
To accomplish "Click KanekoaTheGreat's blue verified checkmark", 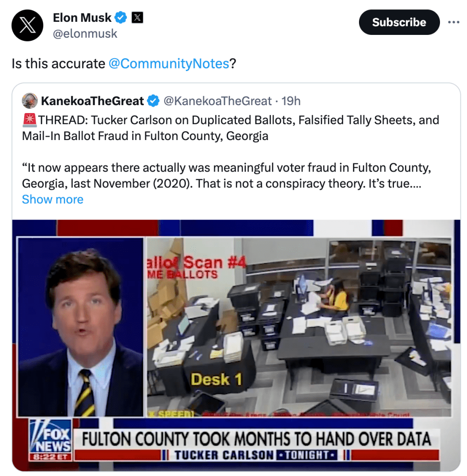I will (x=153, y=101).
